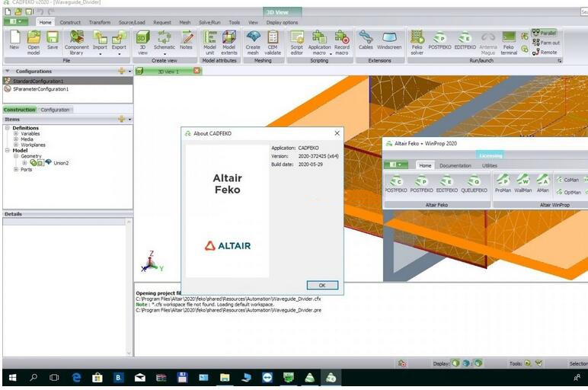
Task: Add a new configuration with plus icon
Action: [121, 71]
